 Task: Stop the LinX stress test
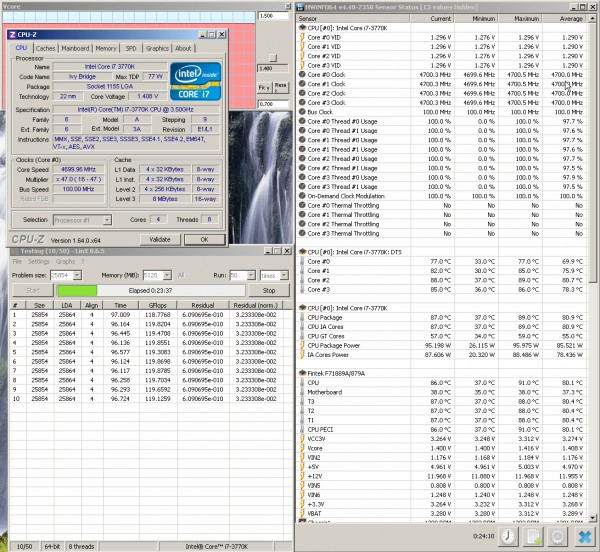click(x=269, y=290)
